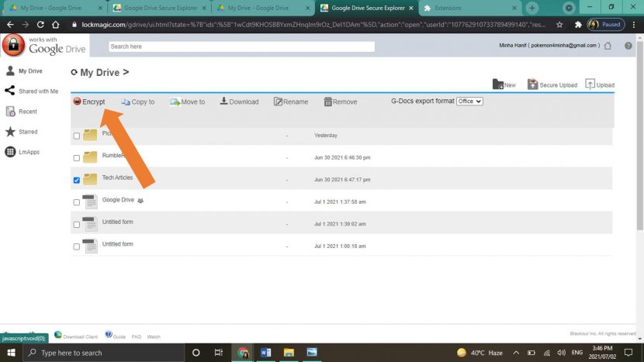Bookmark this page with star icon
This screenshot has height=362, width=644.
click(x=559, y=25)
